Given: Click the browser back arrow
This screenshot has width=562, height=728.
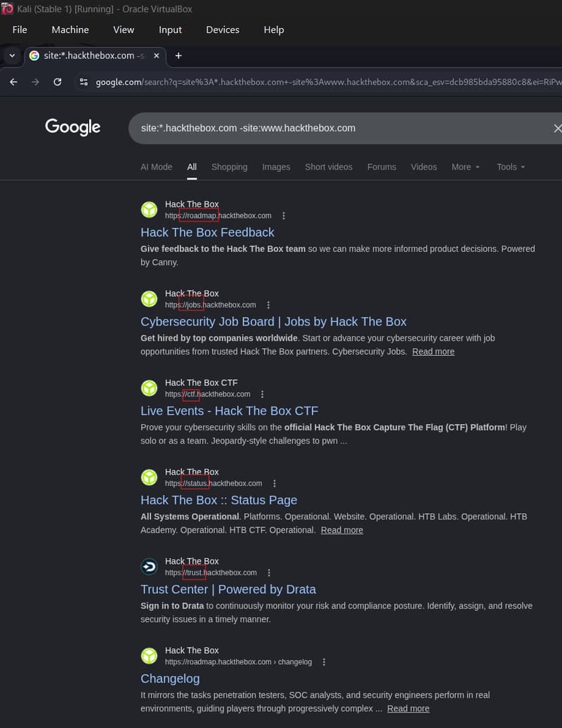Looking at the screenshot, I should click(x=13, y=82).
